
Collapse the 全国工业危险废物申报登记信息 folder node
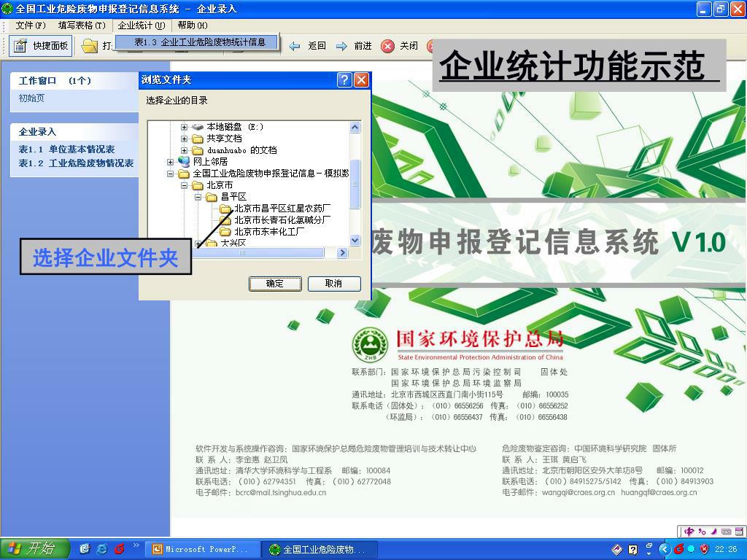pyautogui.click(x=170, y=174)
